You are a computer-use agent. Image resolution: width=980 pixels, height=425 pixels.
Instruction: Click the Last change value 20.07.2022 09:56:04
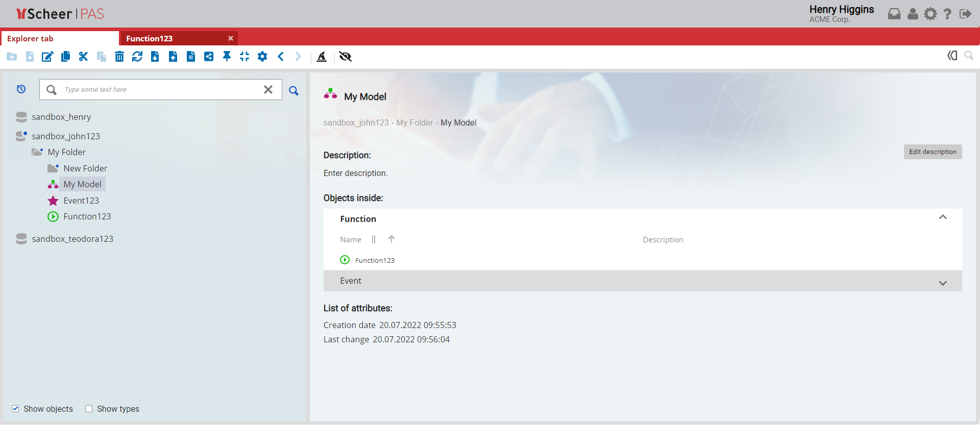(411, 339)
